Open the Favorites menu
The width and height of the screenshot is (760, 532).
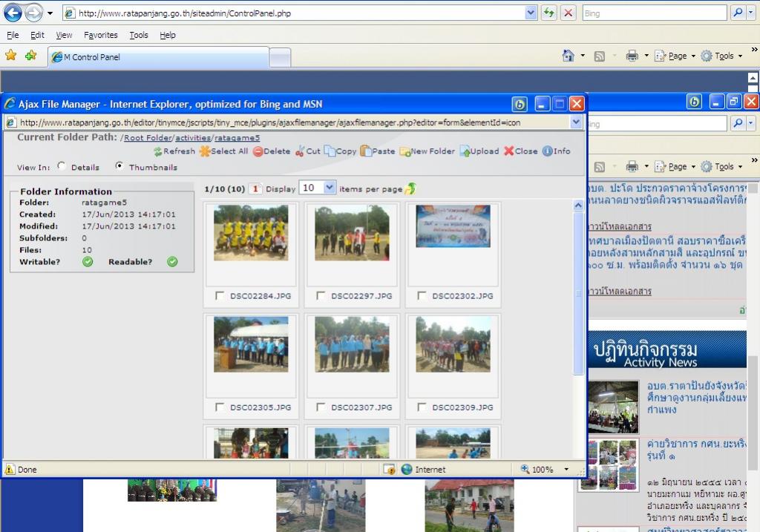101,35
